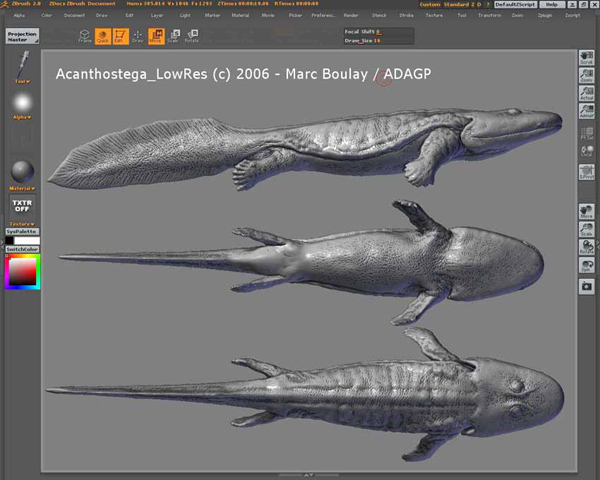Select the Draw pointer mode icon
The image size is (600, 480).
pyautogui.click(x=138, y=36)
